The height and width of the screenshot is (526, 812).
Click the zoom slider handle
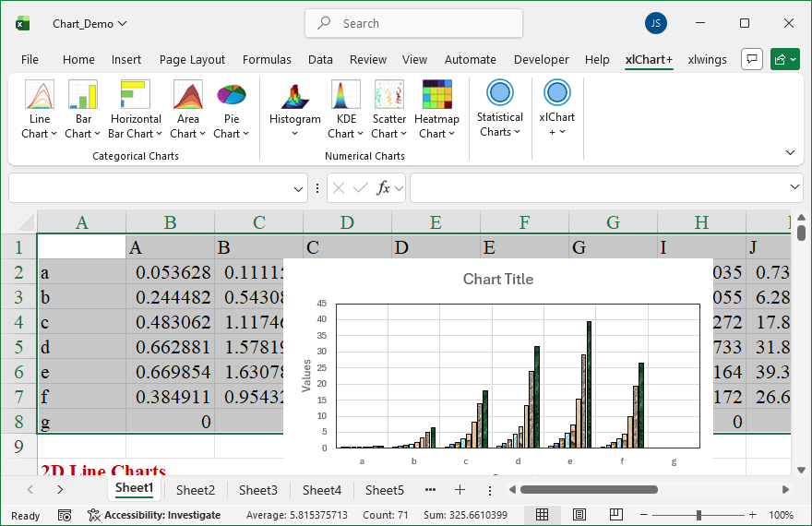tap(699, 515)
